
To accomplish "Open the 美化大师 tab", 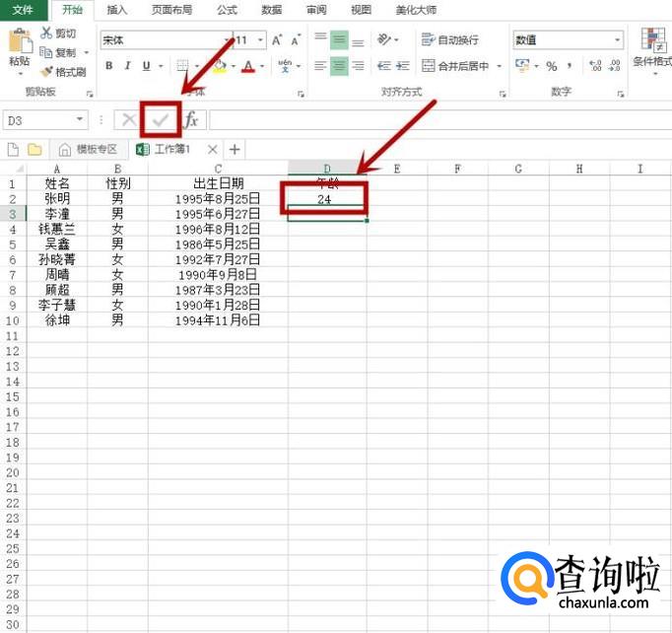I will pyautogui.click(x=416, y=10).
